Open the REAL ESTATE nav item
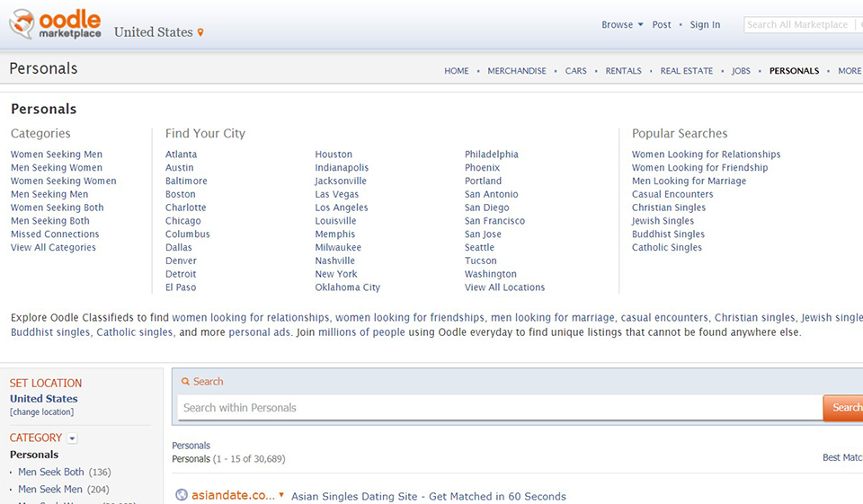 [686, 71]
